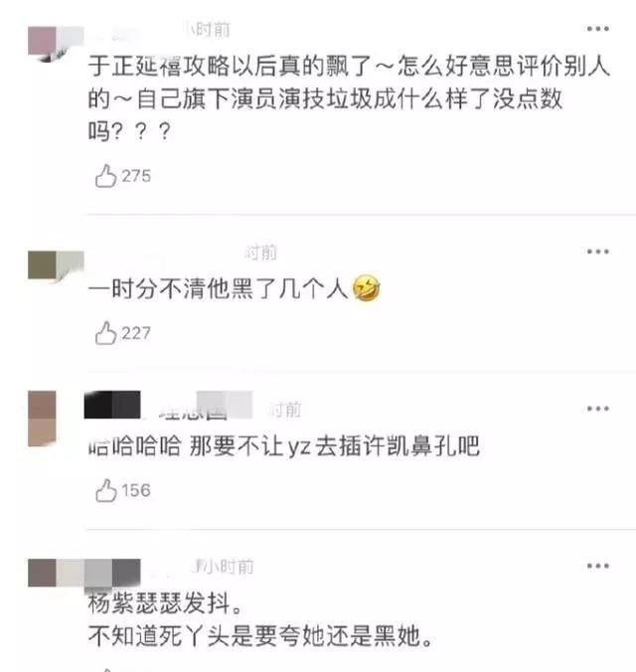
Task: Open more options for the 一时分不清 comment
Action: click(598, 252)
